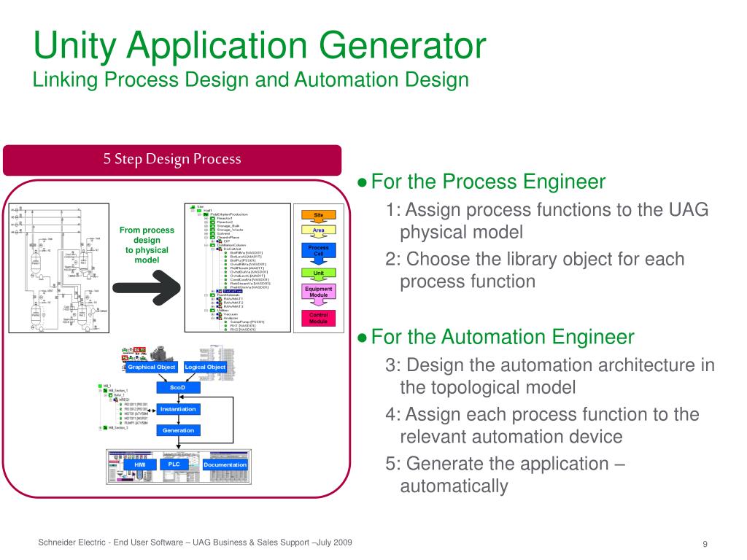Click the Schneider Electric footer text
Screen dimensions: 747x560
click(x=195, y=542)
